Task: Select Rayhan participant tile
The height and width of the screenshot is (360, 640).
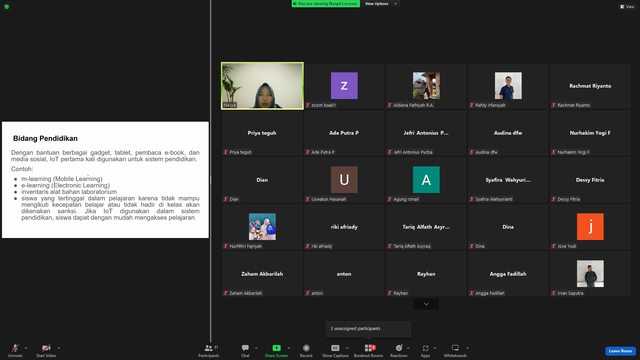Action: point(426,273)
